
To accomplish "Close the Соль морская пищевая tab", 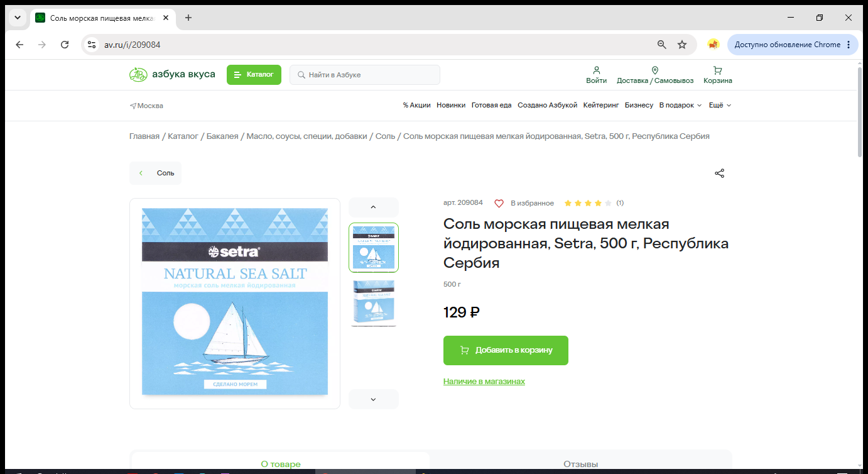I will 166,18.
